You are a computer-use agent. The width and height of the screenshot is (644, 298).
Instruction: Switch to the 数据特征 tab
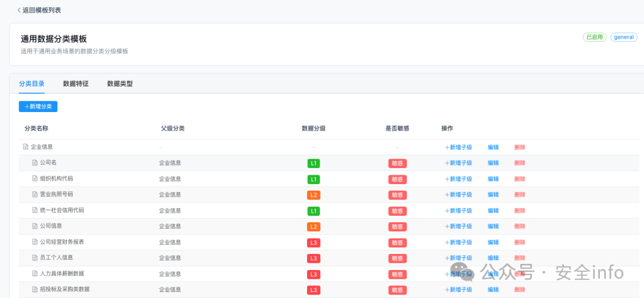[x=76, y=83]
